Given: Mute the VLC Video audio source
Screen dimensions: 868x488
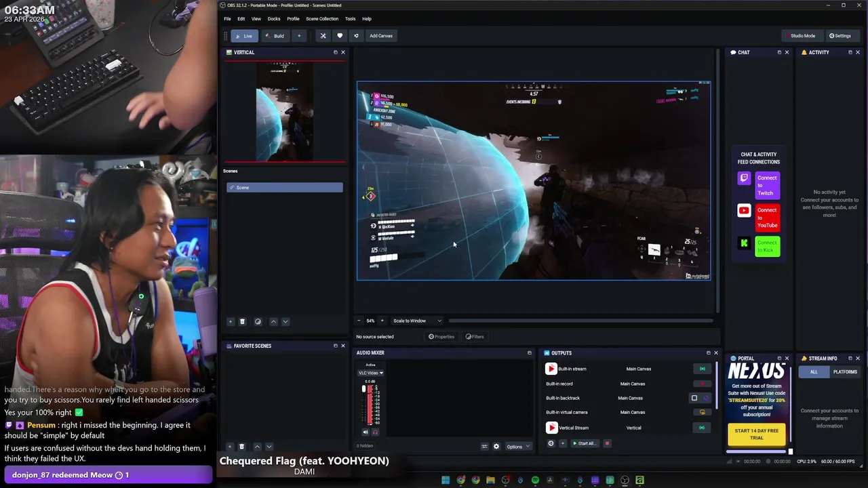Looking at the screenshot, I should (366, 432).
